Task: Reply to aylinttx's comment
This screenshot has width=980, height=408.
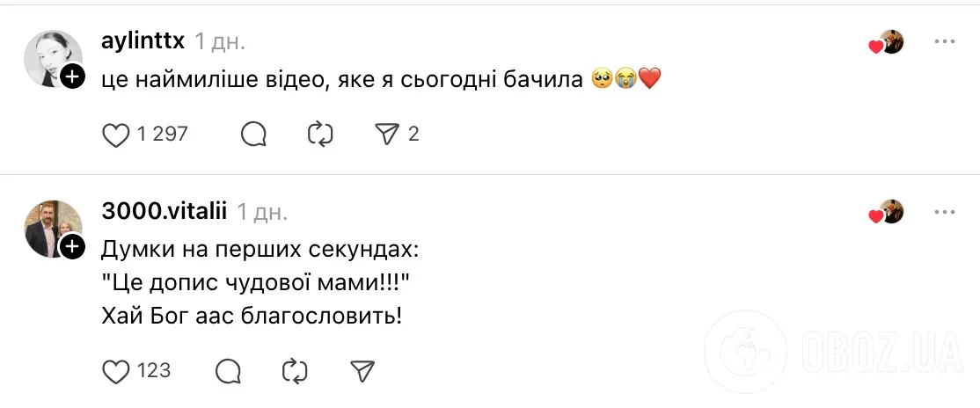Action: point(253,134)
